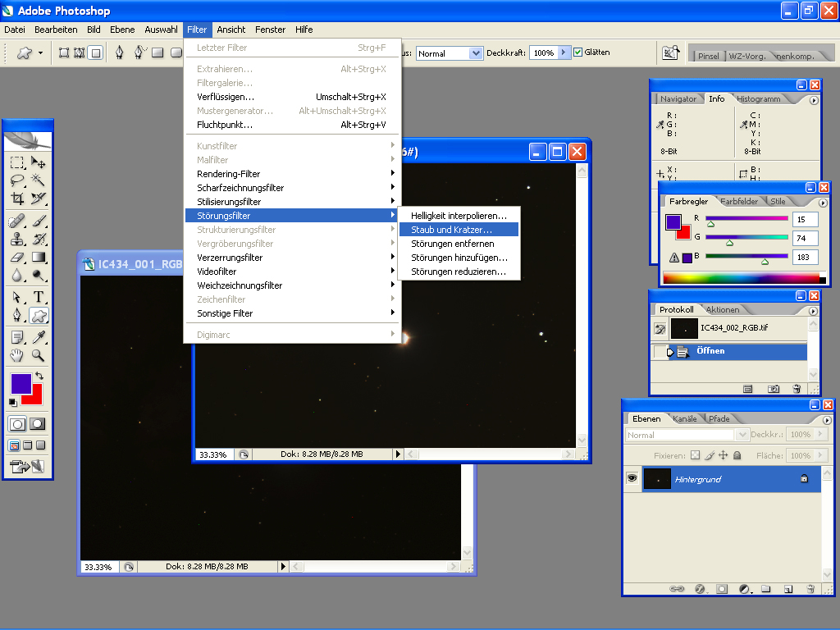Pick the Eyedropper tool
The width and height of the screenshot is (840, 630).
38,337
